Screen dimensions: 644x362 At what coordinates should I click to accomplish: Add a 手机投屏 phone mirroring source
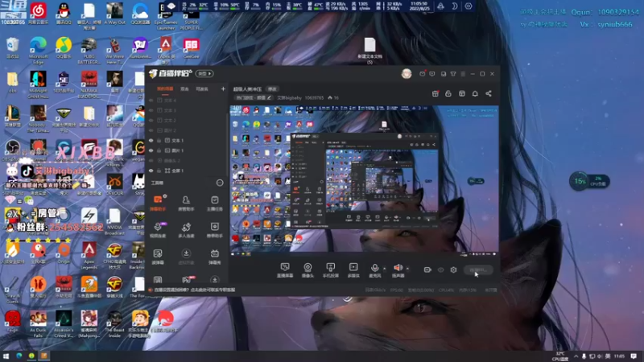pos(330,270)
